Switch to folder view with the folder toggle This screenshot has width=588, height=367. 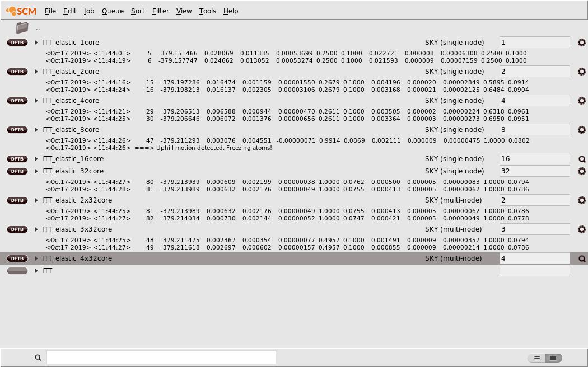tap(553, 357)
